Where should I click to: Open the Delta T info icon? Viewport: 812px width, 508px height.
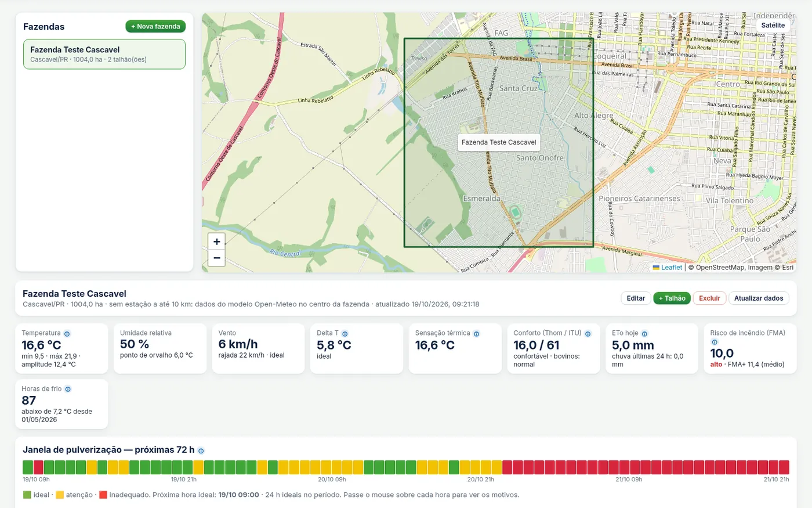coord(345,334)
